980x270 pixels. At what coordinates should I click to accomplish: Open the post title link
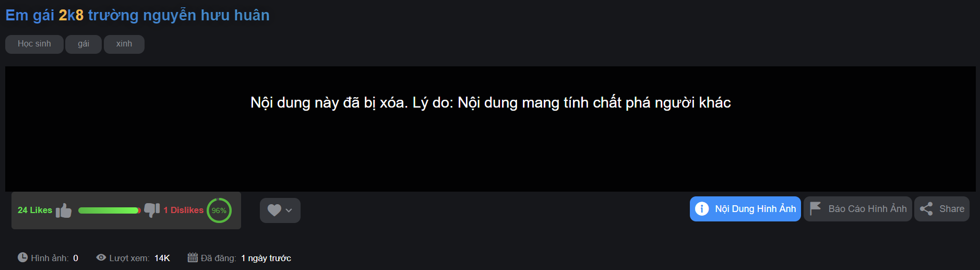click(x=137, y=15)
